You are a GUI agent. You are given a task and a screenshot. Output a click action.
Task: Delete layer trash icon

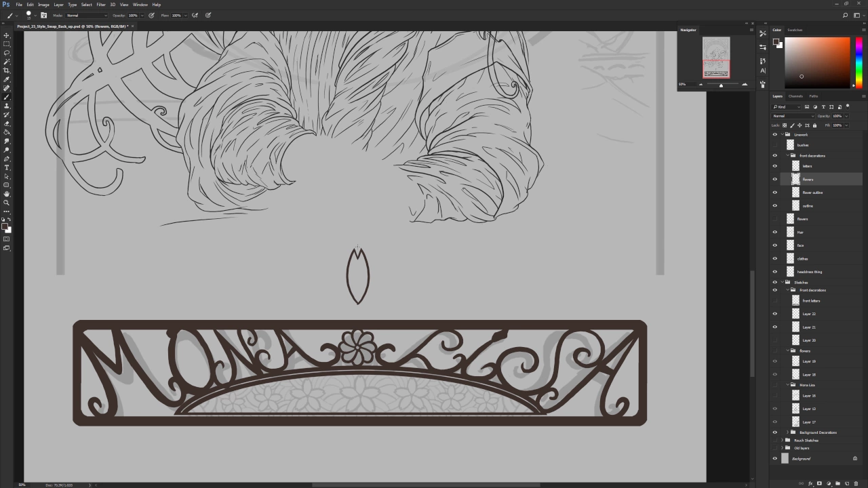(x=856, y=483)
